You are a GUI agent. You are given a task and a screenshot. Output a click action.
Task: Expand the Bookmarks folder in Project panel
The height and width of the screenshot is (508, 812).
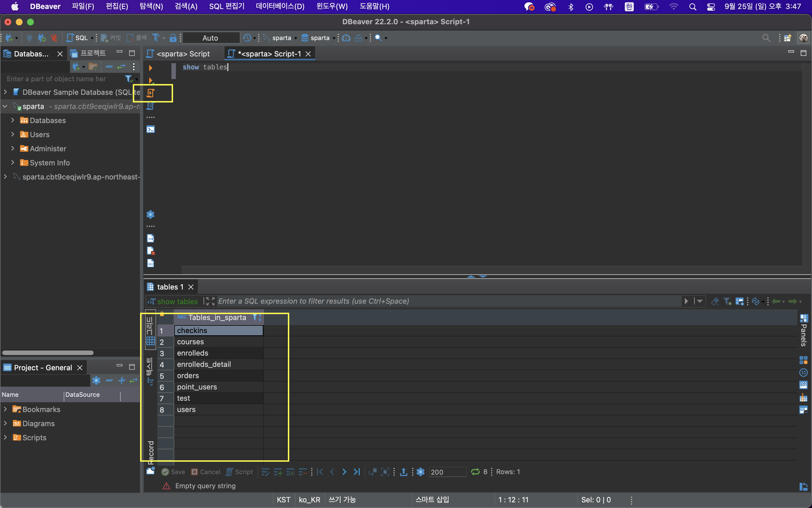[5, 409]
